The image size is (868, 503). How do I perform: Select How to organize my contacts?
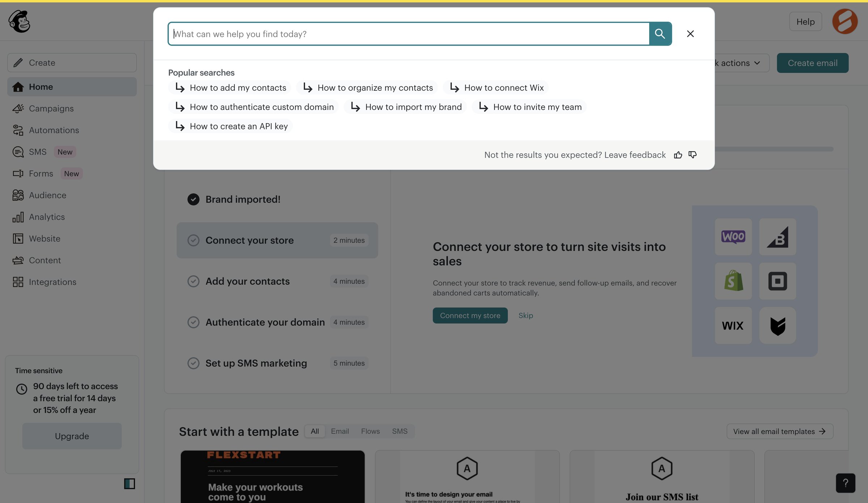tap(367, 88)
